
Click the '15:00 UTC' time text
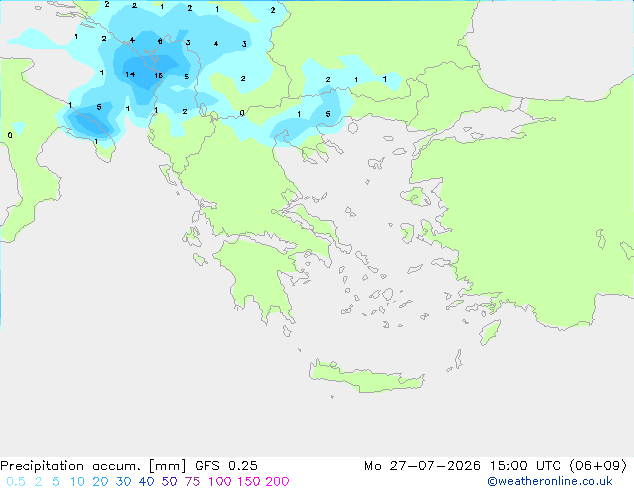point(525,466)
